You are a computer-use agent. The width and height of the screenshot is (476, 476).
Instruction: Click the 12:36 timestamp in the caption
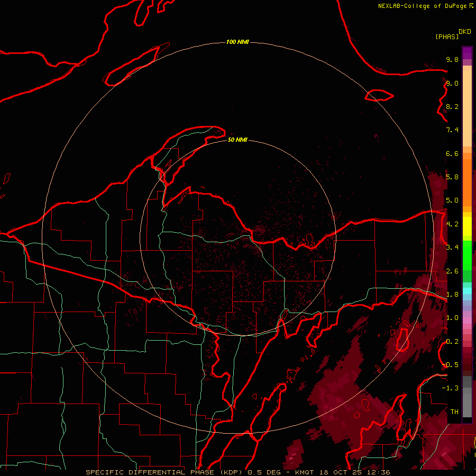pos(378,472)
